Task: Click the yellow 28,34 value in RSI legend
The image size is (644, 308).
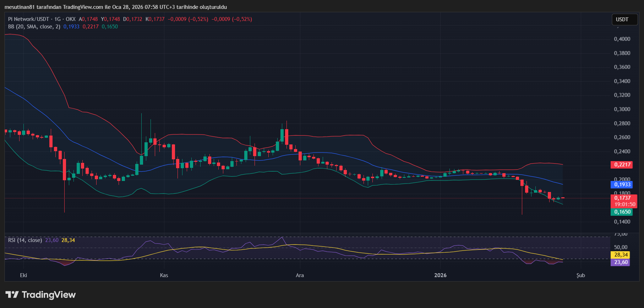Action: point(68,240)
